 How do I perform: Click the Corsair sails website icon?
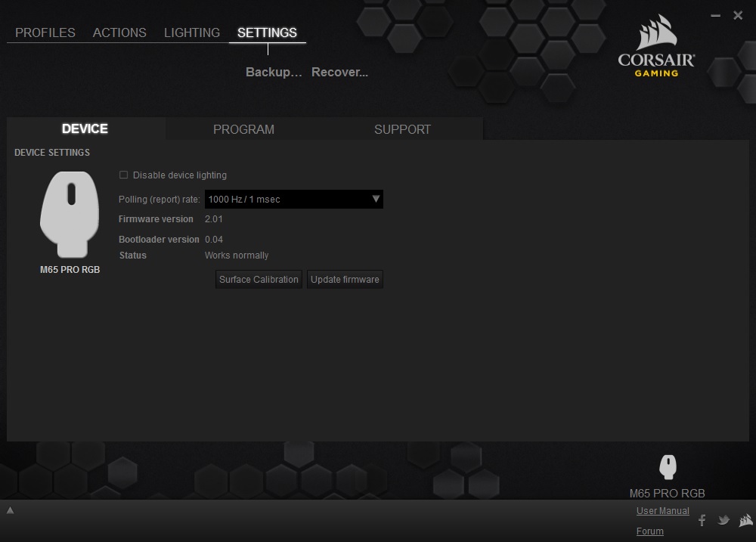click(x=745, y=520)
